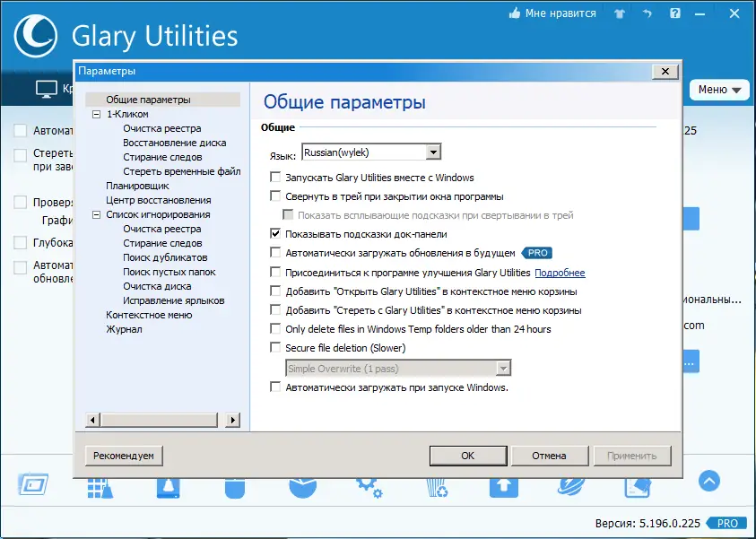Select 'Общие параметры' in settings tree
756x539 pixels.
(149, 100)
